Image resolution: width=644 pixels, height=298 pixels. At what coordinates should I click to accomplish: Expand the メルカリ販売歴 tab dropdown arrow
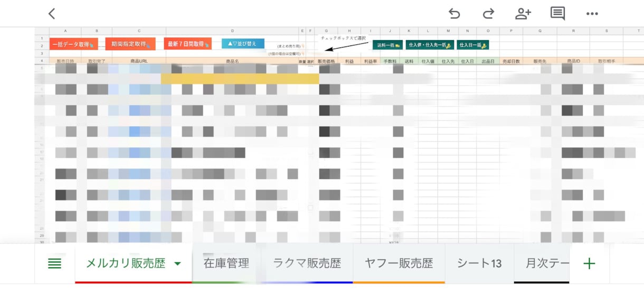coord(178,264)
